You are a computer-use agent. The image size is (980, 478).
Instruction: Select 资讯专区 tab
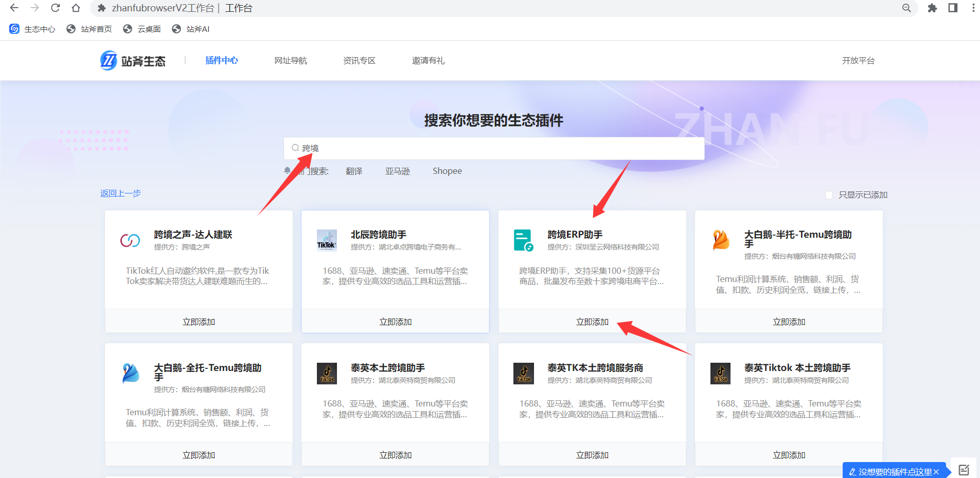point(359,60)
